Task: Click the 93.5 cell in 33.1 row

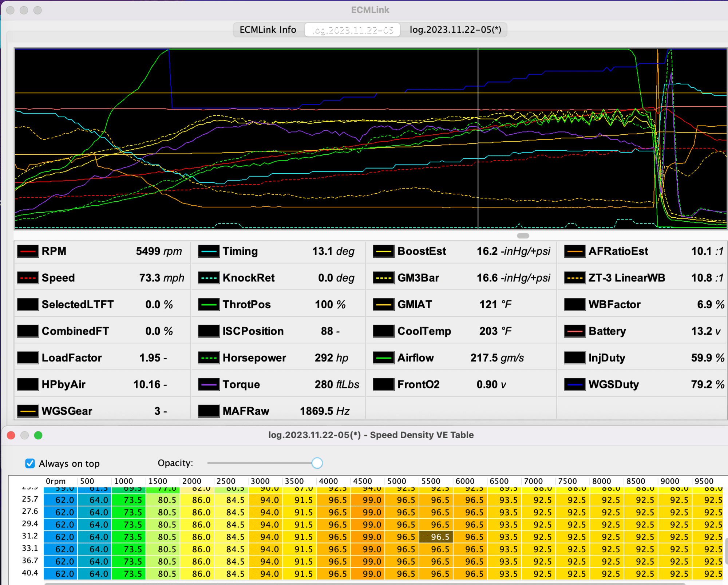Action: click(x=505, y=549)
